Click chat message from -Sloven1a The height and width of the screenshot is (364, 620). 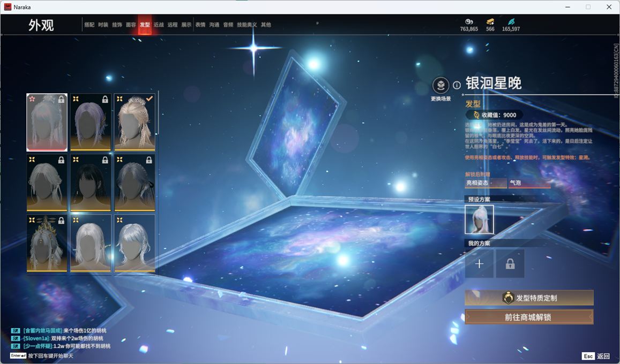point(57,338)
